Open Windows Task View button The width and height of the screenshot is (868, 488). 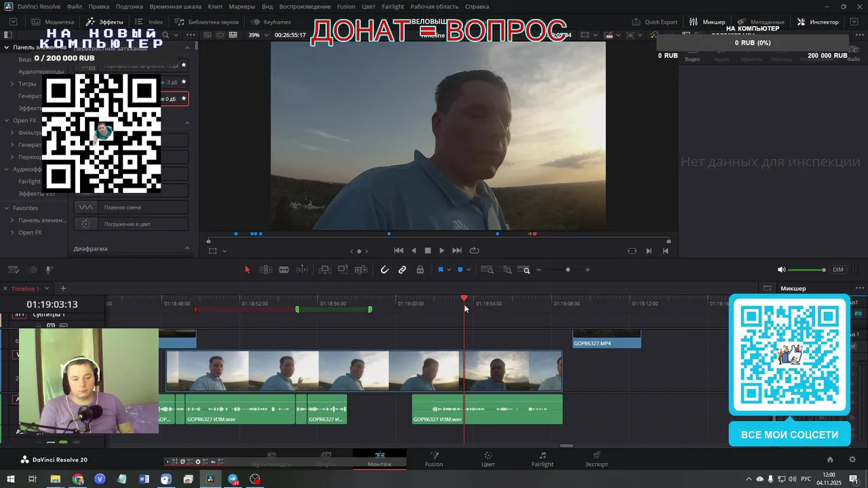click(x=32, y=479)
